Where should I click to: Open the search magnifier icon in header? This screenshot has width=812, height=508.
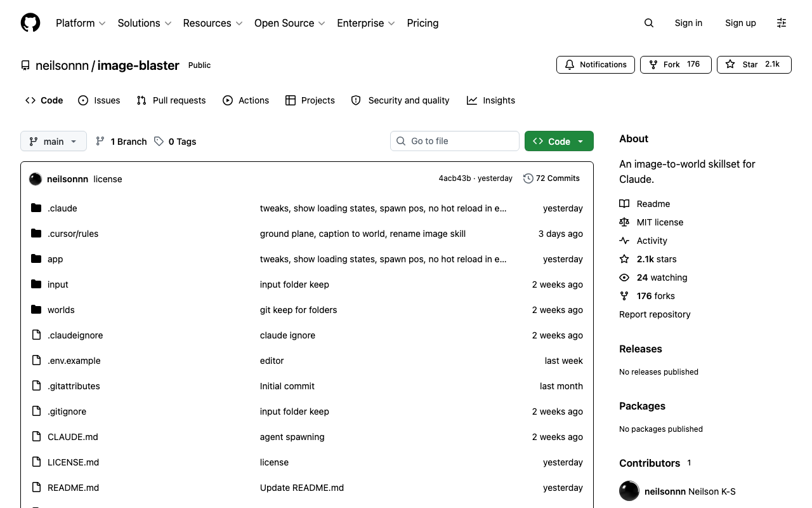click(x=649, y=23)
